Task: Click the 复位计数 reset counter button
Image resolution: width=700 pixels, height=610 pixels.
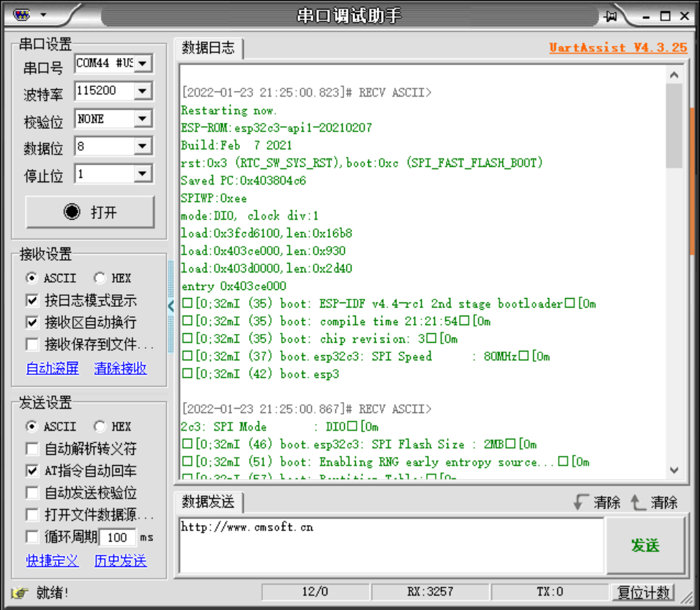Action: click(x=643, y=592)
